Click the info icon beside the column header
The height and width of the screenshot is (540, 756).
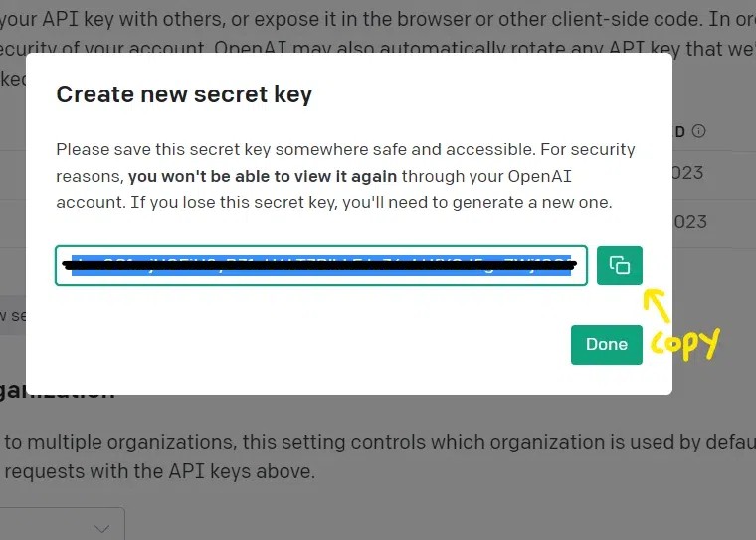[699, 131]
